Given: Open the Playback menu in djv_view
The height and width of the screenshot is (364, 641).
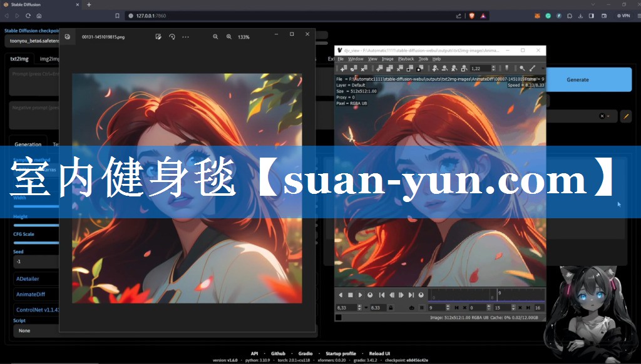Looking at the screenshot, I should coord(406,59).
